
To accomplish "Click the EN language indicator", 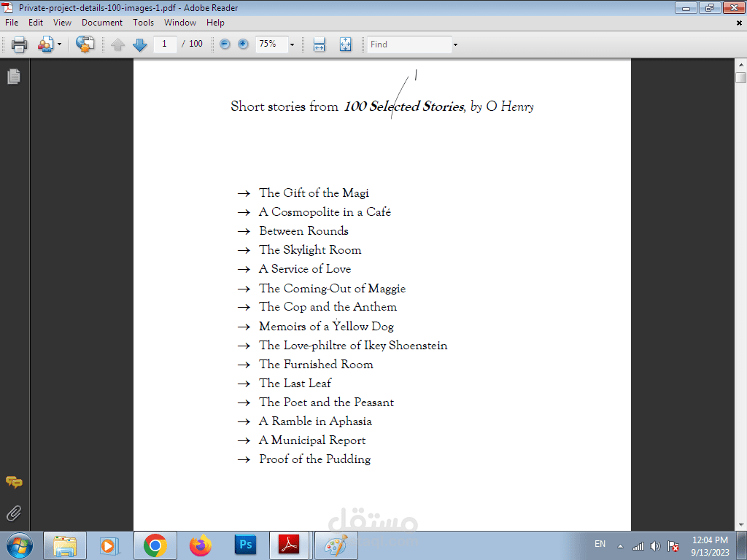I will click(600, 544).
